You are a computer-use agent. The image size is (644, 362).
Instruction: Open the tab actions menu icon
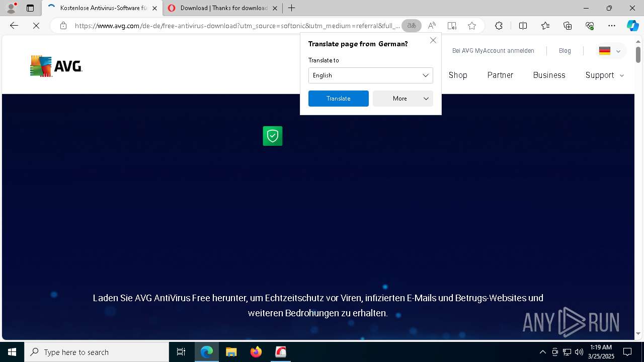pyautogui.click(x=30, y=8)
